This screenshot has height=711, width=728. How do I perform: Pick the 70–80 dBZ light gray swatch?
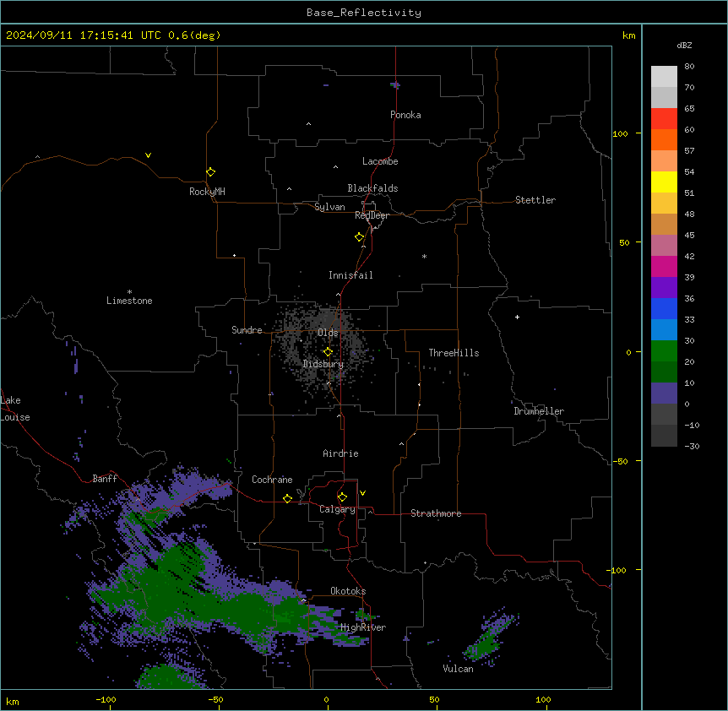pos(664,77)
